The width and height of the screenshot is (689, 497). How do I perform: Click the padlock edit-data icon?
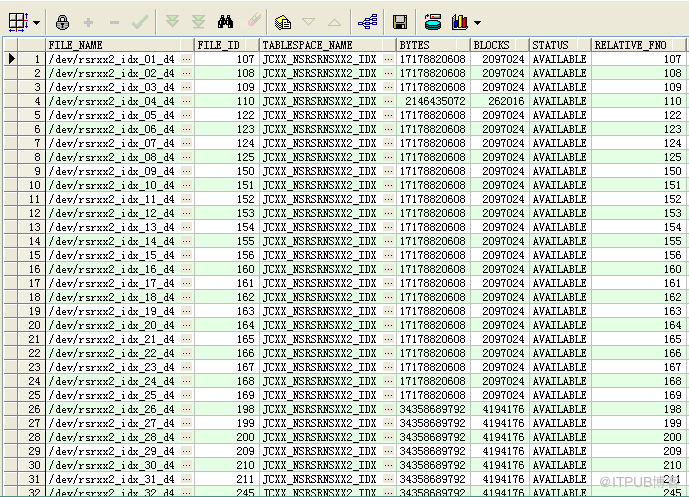click(x=62, y=22)
